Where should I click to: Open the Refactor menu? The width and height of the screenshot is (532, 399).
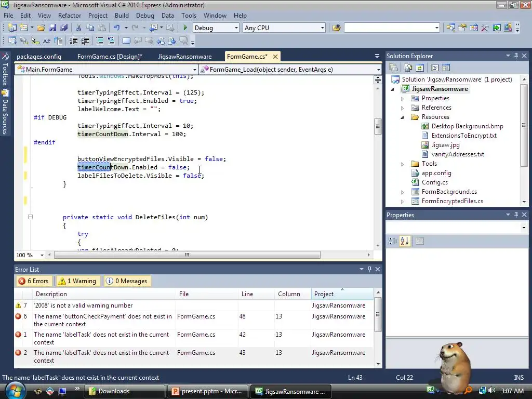point(69,16)
